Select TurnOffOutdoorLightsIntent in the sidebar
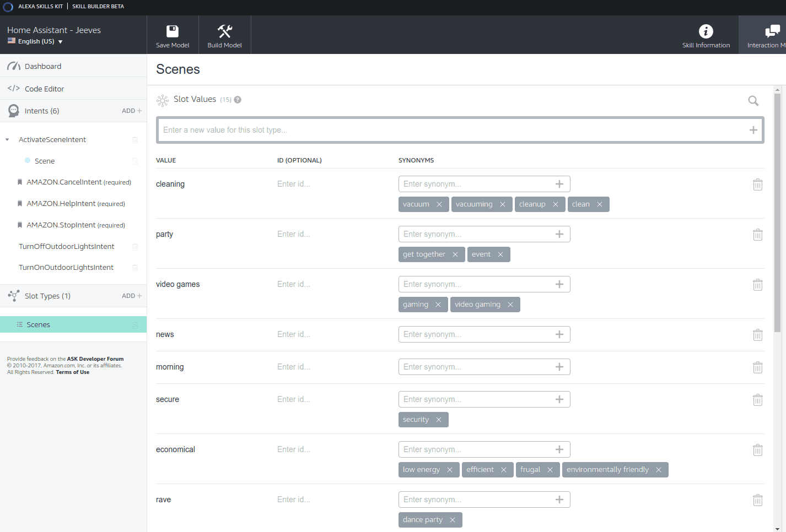This screenshot has height=532, width=786. [67, 246]
